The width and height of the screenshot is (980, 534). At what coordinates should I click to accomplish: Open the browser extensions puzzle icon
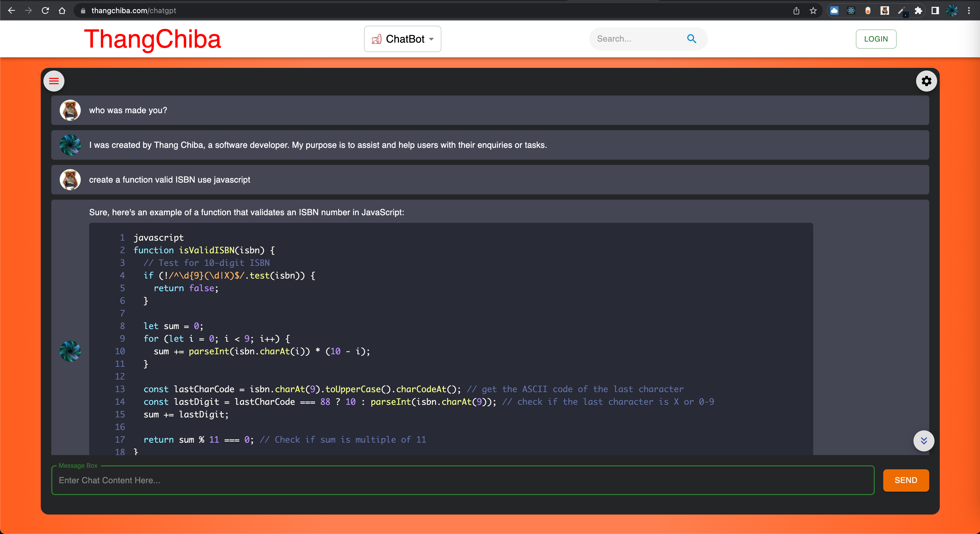(918, 11)
